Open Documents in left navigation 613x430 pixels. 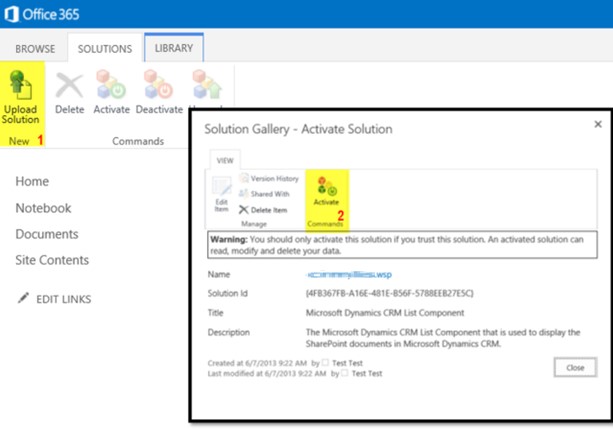click(x=47, y=234)
